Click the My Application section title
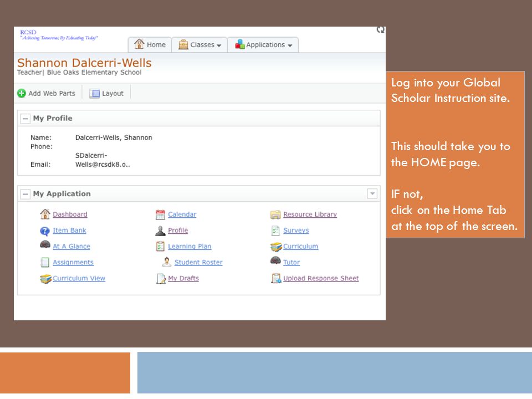Image resolution: width=532 pixels, height=399 pixels. (x=62, y=194)
